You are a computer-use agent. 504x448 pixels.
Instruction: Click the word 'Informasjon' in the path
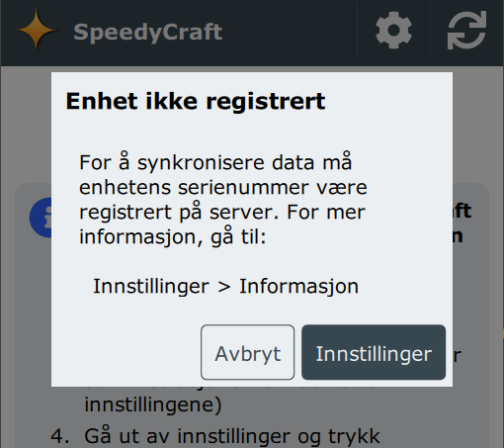tap(299, 286)
